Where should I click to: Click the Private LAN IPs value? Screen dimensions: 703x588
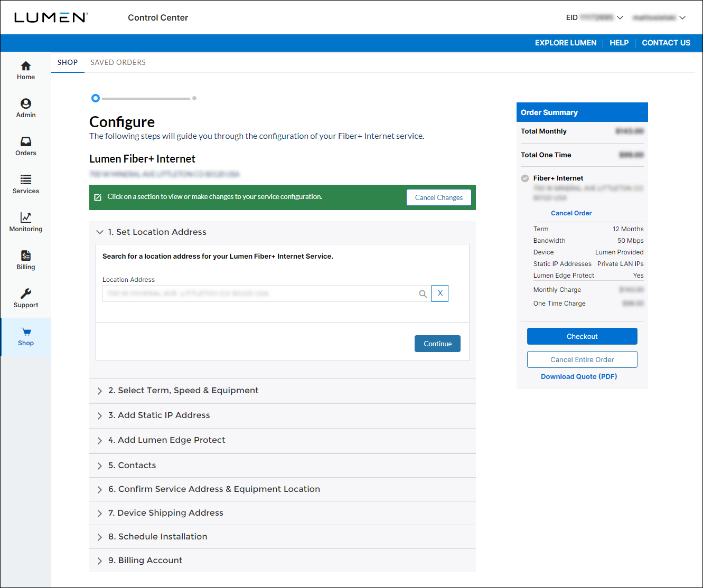click(621, 264)
